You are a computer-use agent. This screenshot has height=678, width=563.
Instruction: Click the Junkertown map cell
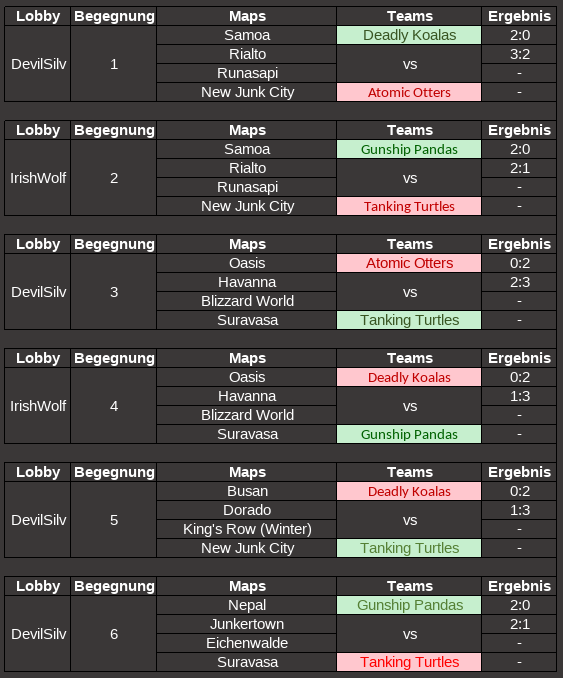tap(246, 624)
